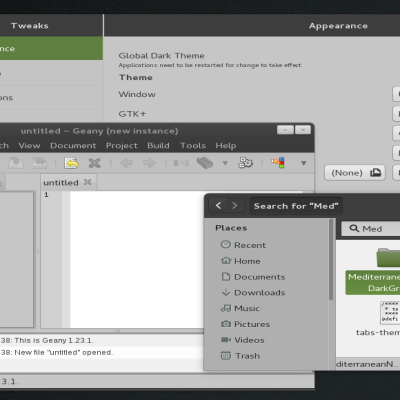Click the Appearance header title in Tweaks
400x400 pixels.
[338, 26]
